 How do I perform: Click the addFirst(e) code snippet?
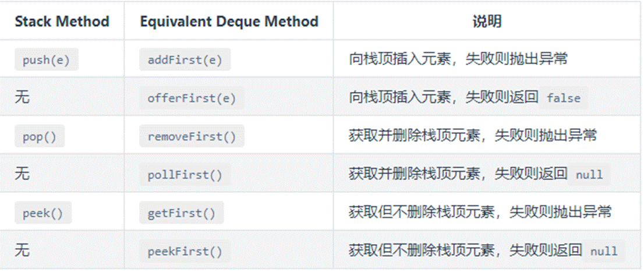[185, 60]
